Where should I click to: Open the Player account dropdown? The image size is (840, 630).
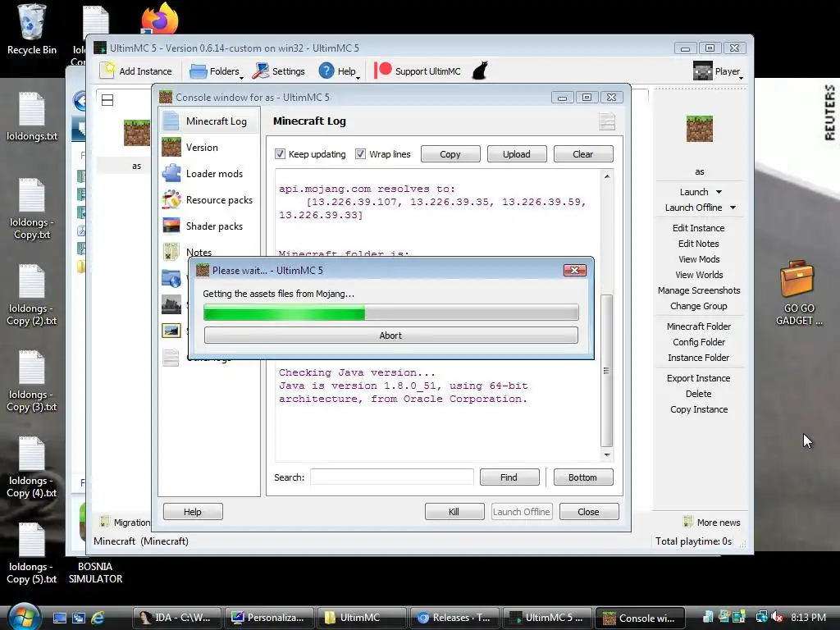tap(718, 71)
